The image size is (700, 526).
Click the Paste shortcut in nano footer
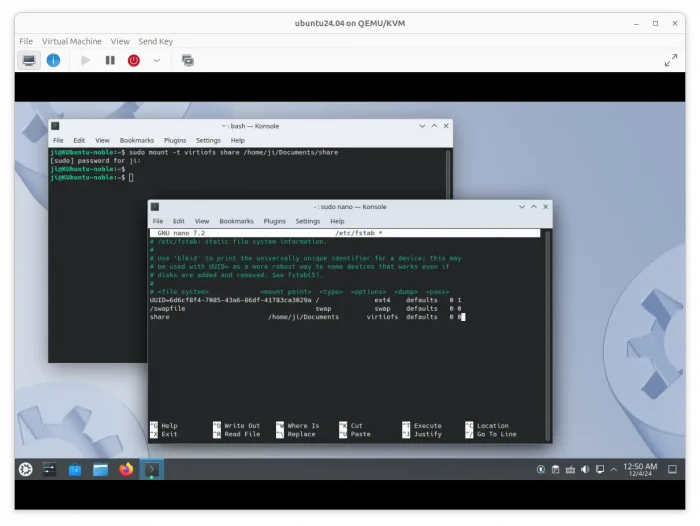355,434
